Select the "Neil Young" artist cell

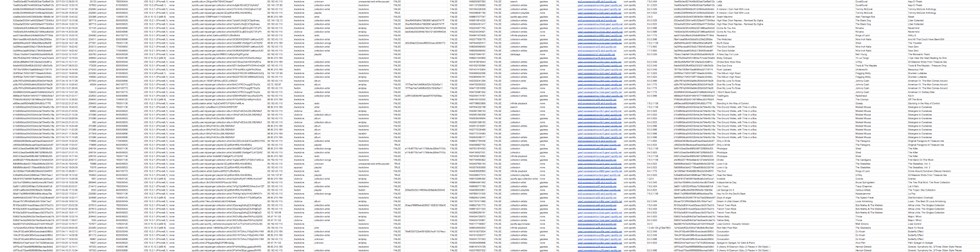(861, 54)
